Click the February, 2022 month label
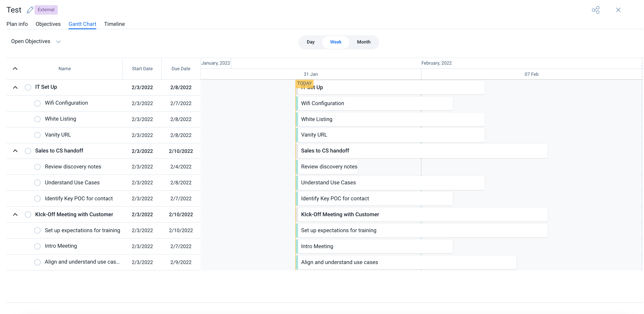This screenshot has width=644, height=314. click(x=436, y=63)
